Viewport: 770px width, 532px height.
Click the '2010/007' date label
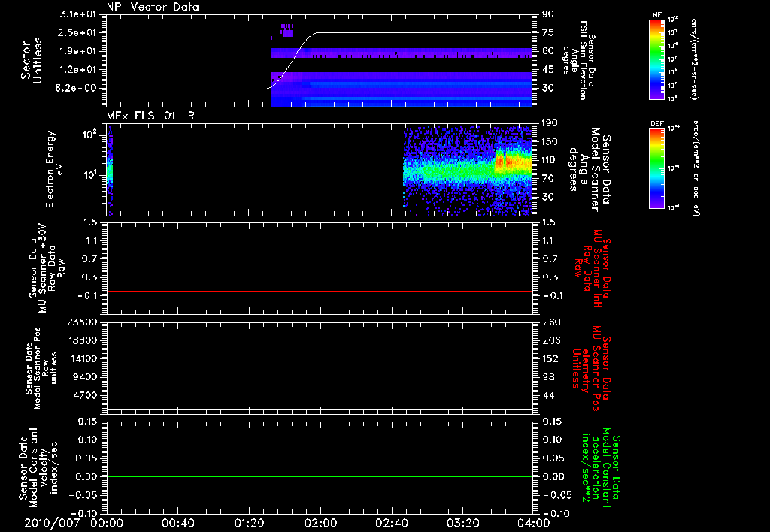pos(52,523)
